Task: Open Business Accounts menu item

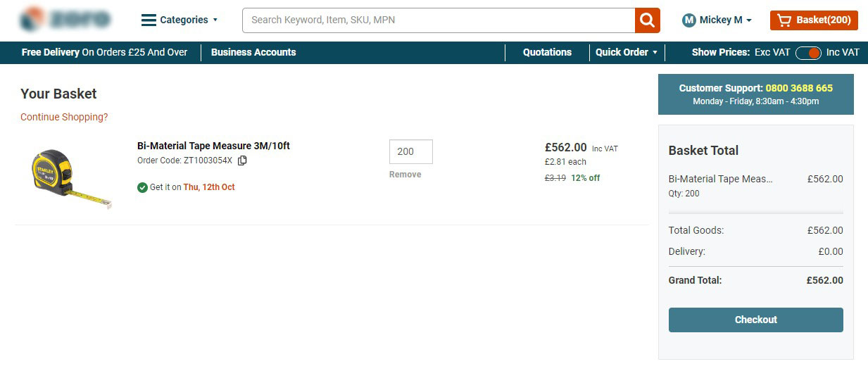Action: pyautogui.click(x=253, y=52)
